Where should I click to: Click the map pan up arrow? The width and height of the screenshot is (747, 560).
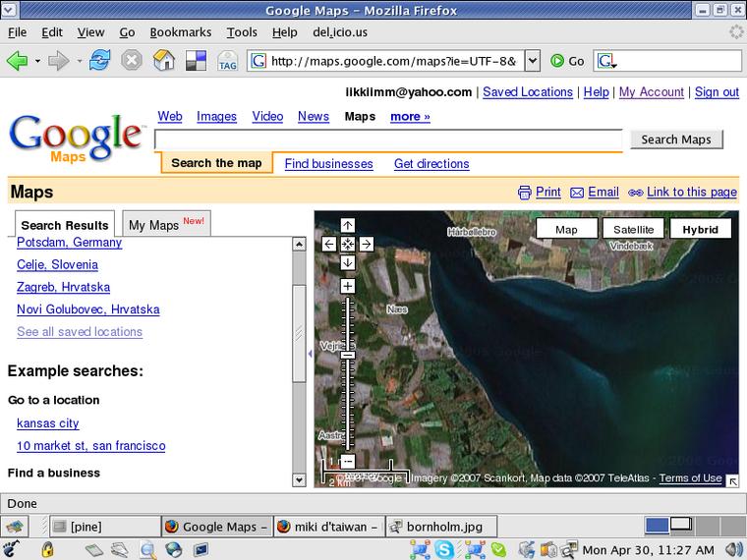click(x=348, y=225)
